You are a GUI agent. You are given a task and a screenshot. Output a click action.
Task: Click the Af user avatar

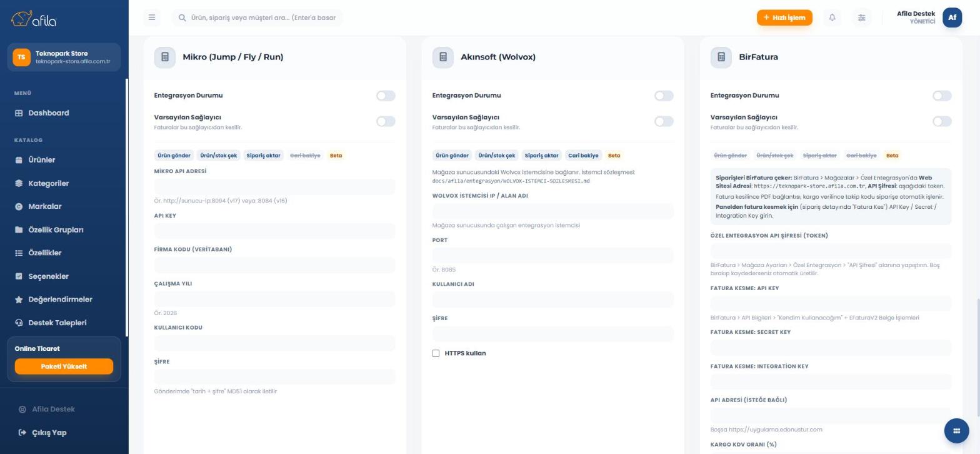coord(952,18)
